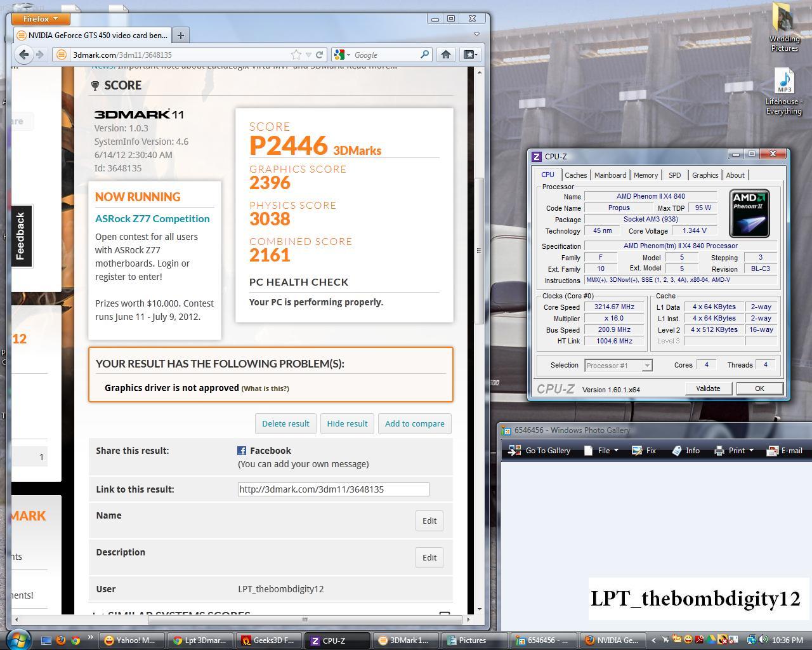Open Firefox home page icon
The height and width of the screenshot is (650, 812).
446,55
